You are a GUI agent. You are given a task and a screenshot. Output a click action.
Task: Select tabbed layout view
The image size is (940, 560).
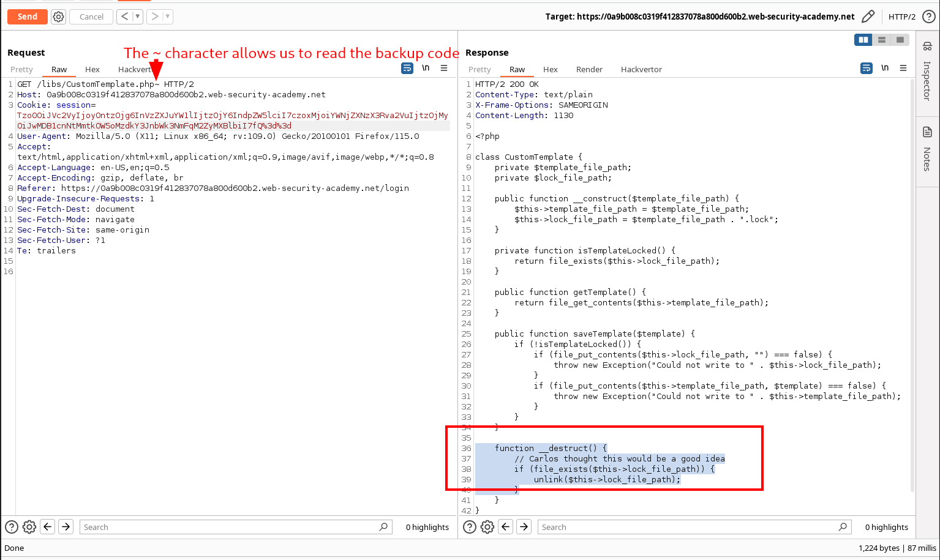click(x=900, y=40)
